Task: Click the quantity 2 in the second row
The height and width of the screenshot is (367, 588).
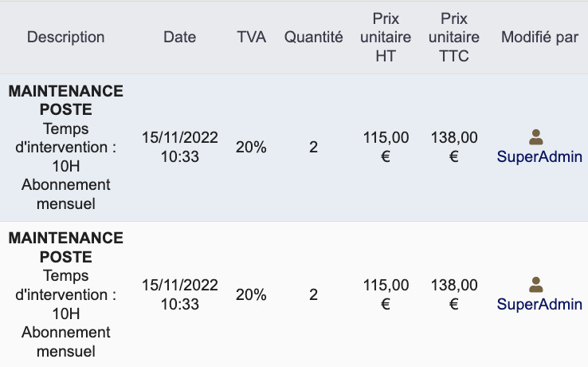Action: click(313, 295)
